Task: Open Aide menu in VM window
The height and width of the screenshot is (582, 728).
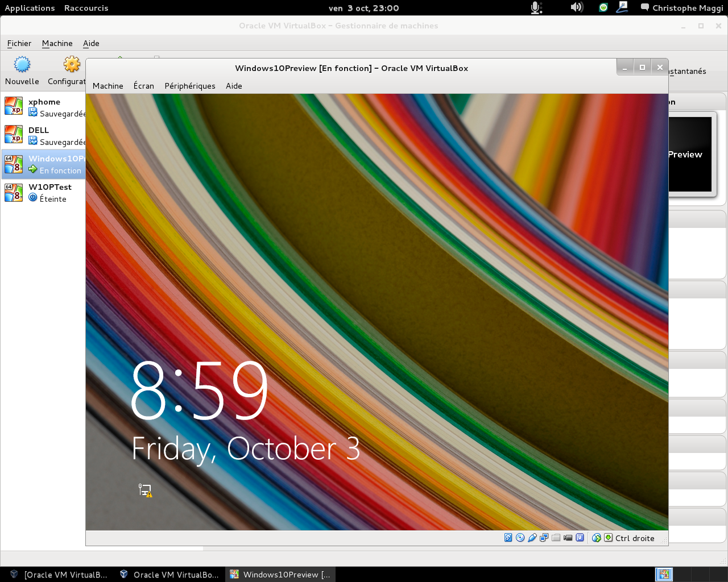Action: [234, 86]
